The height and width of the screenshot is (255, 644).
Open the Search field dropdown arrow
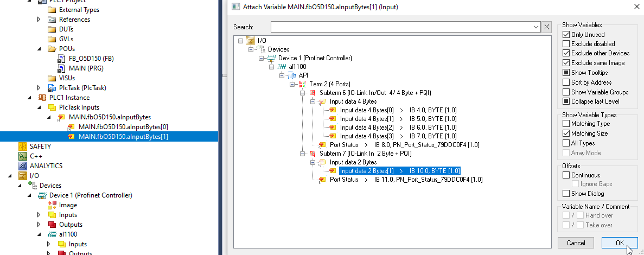[536, 27]
